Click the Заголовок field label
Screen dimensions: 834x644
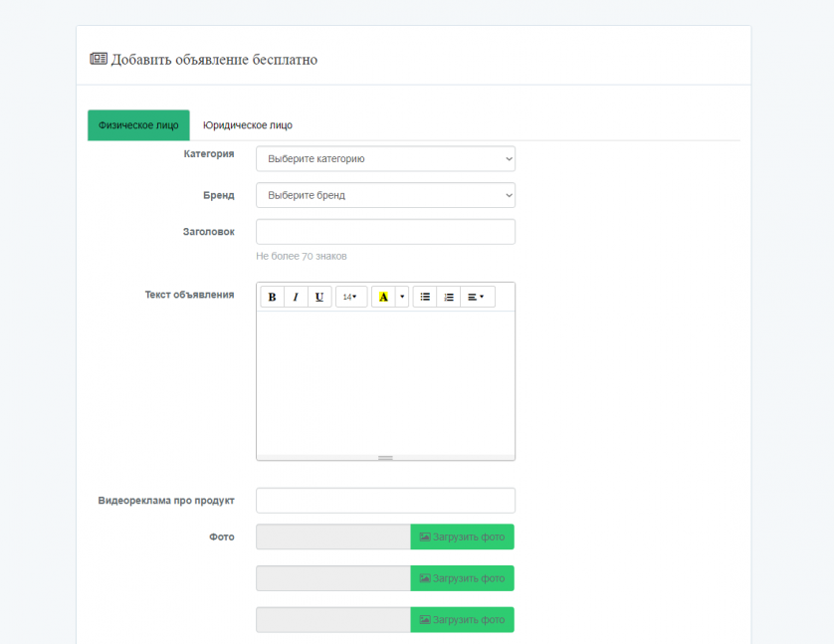[x=209, y=232]
